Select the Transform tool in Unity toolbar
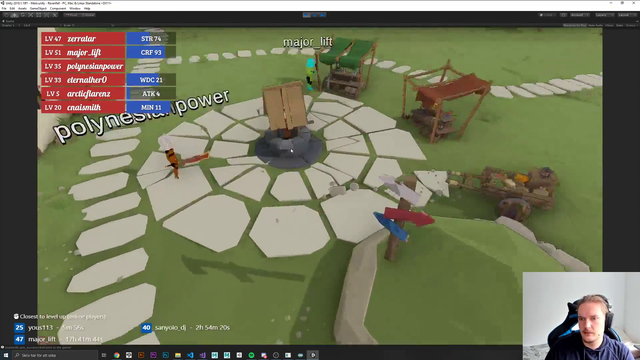The width and height of the screenshot is (640, 360). click(46, 15)
